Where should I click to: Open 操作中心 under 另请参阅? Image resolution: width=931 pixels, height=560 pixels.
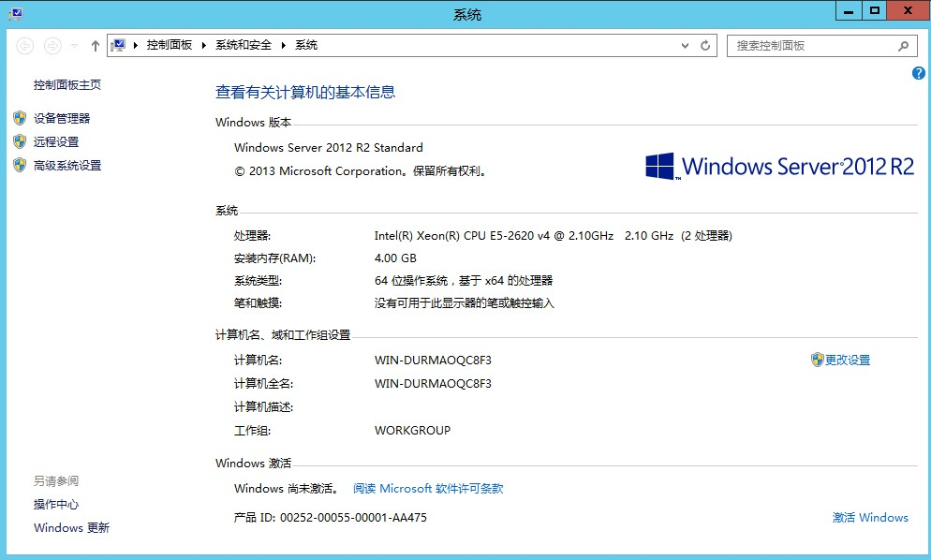(56, 504)
